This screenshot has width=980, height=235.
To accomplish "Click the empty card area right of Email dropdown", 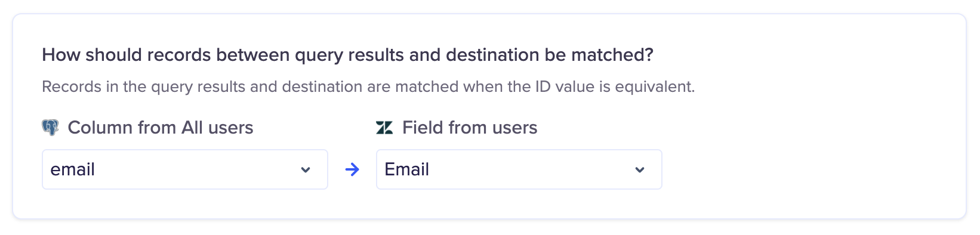I will click(812, 169).
